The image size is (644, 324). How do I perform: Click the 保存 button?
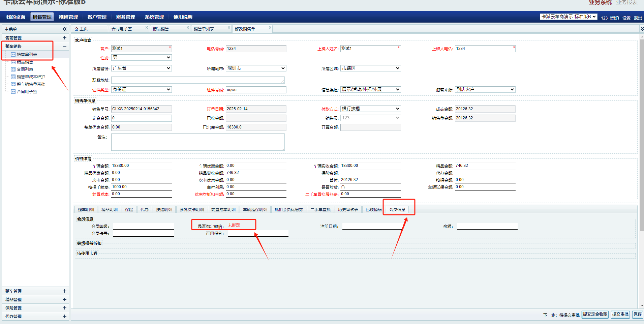637,314
